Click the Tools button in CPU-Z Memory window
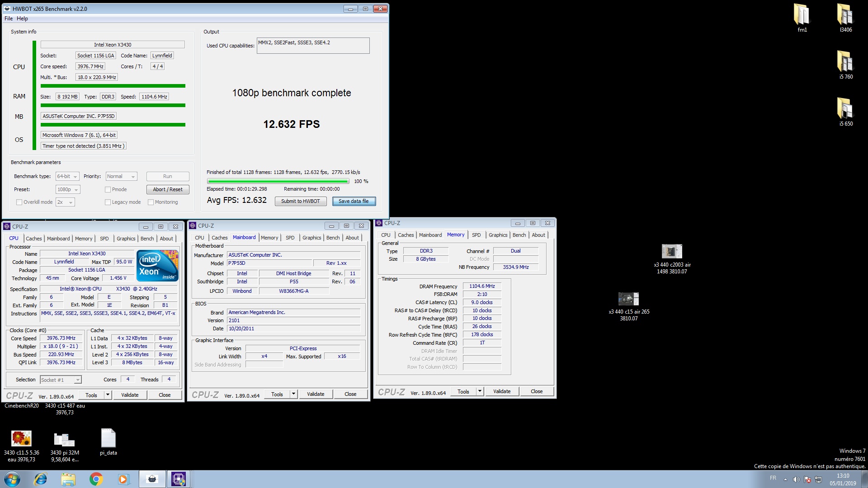 (x=463, y=391)
